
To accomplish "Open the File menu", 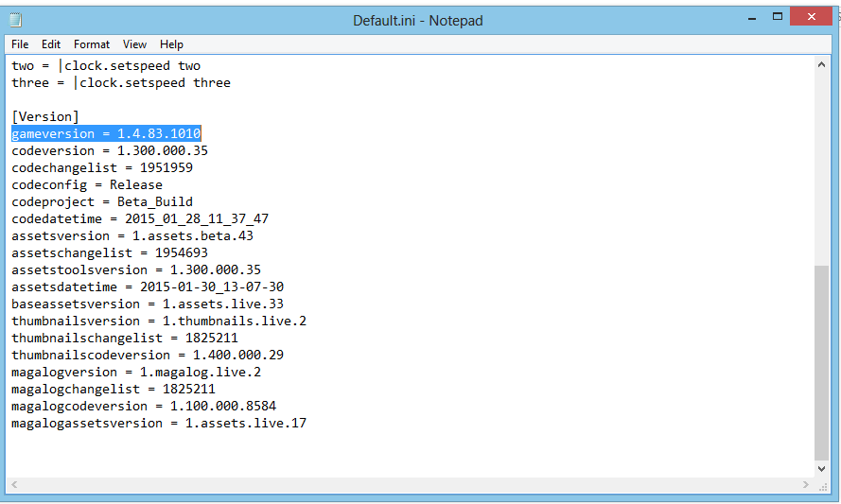I will (x=20, y=44).
